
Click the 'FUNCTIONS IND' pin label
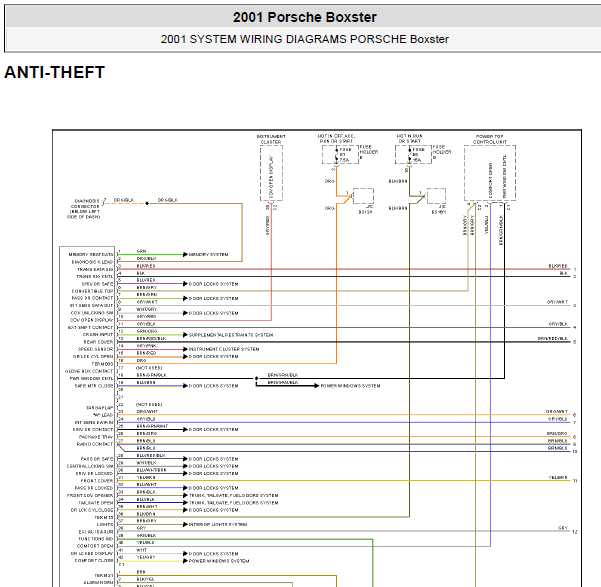coord(96,539)
